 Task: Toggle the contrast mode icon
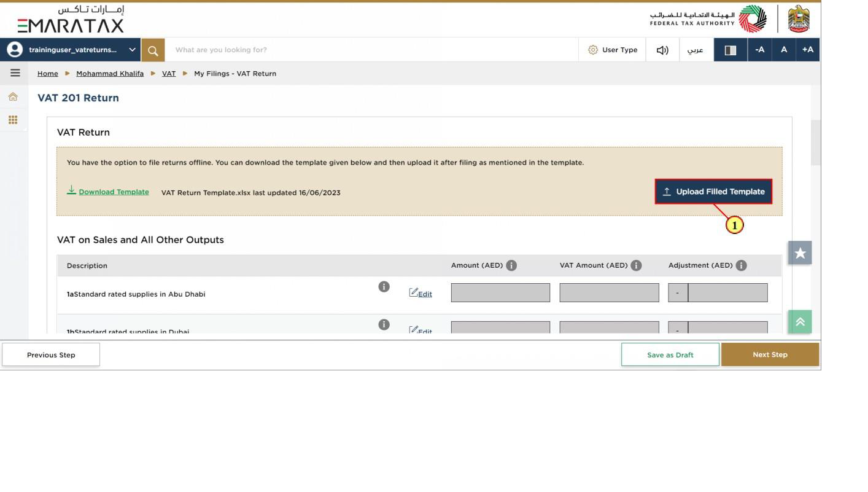(x=730, y=50)
